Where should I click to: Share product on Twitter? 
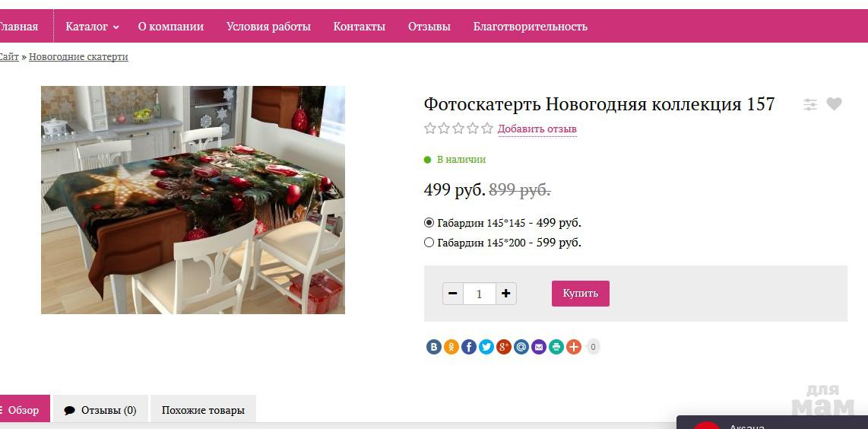(486, 347)
